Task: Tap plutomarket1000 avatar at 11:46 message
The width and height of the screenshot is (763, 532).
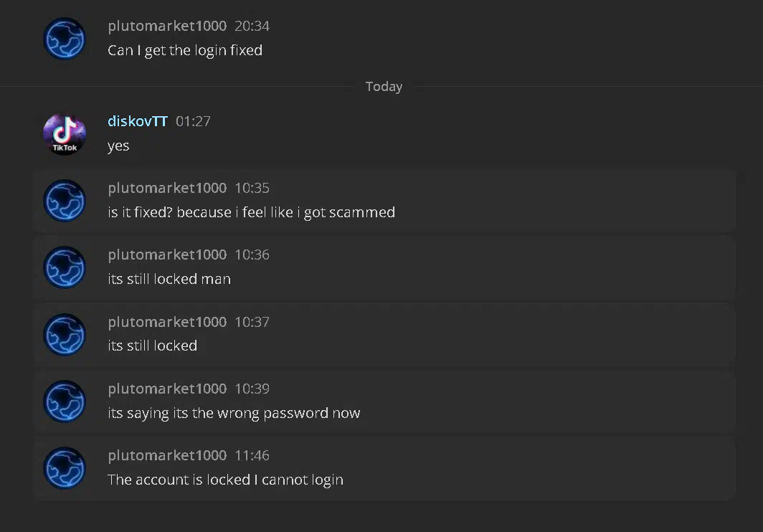Action: [65, 467]
